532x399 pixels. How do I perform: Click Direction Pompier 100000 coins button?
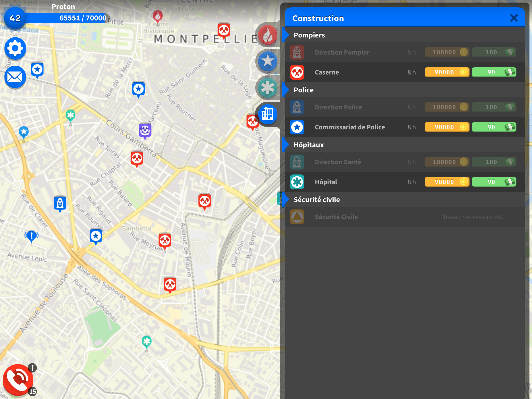447,52
